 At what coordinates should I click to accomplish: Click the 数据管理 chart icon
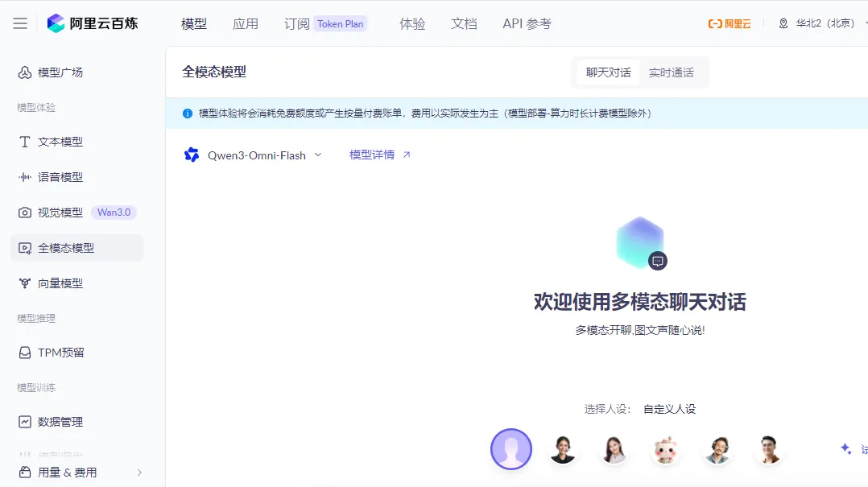click(x=25, y=422)
